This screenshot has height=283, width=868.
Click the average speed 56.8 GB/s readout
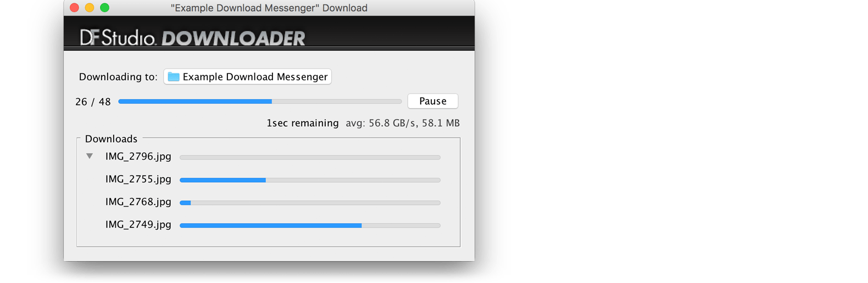pyautogui.click(x=381, y=123)
